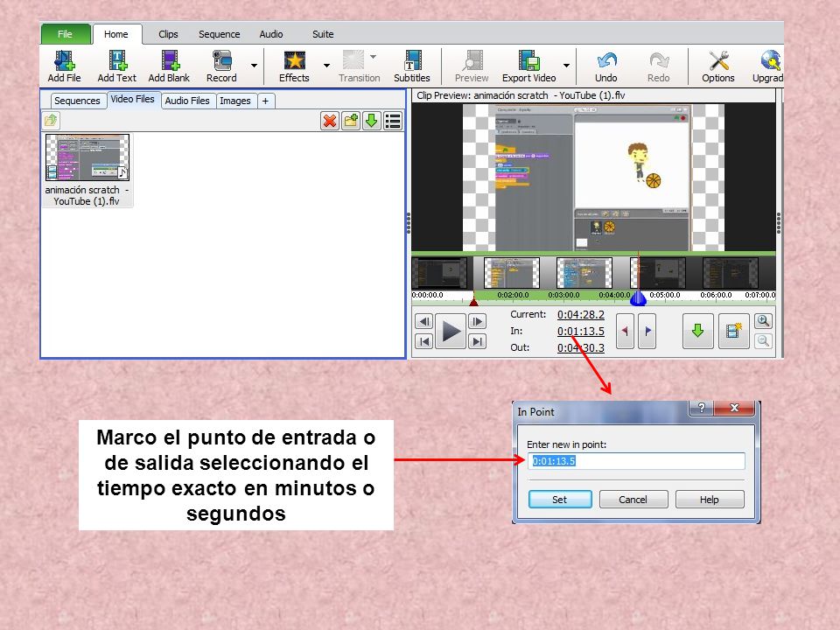Image resolution: width=840 pixels, height=630 pixels.
Task: Click the Redo icon
Action: (659, 60)
